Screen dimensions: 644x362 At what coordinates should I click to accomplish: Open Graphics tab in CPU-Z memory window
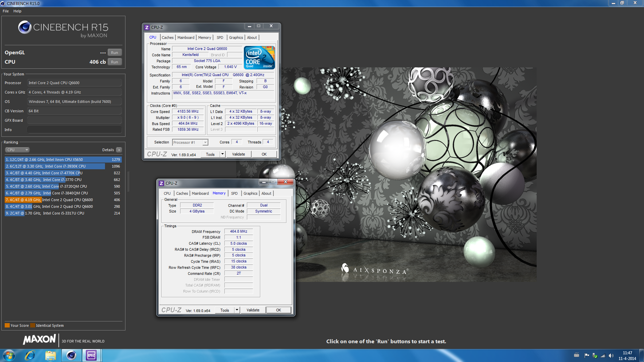[x=251, y=193]
